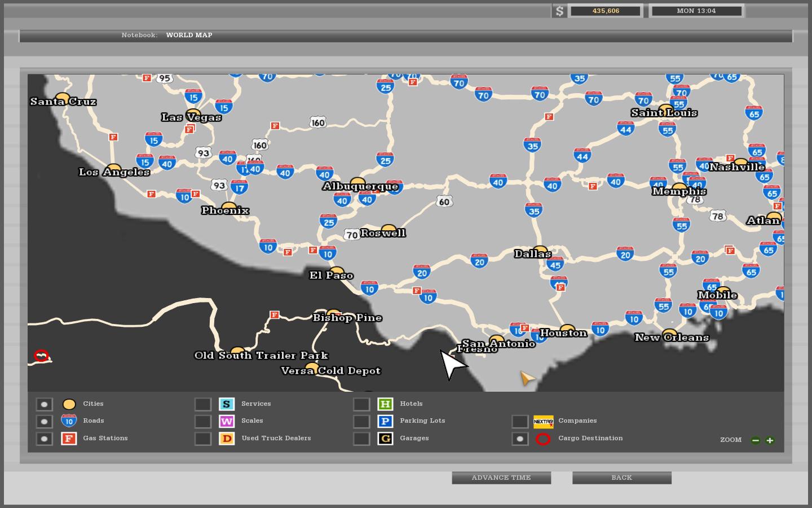Image resolution: width=812 pixels, height=508 pixels.
Task: Enable the Hotels map filter checkbox
Action: click(361, 404)
